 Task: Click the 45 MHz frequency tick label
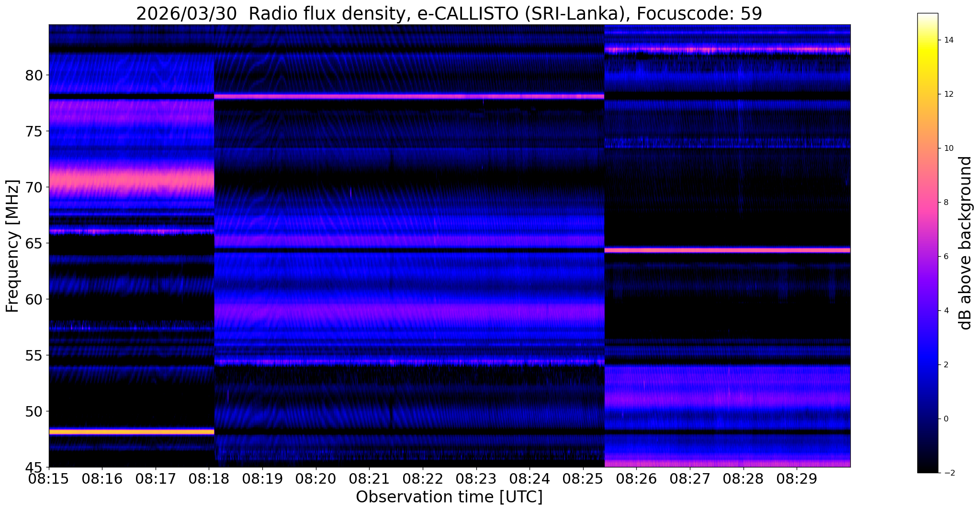pos(34,467)
